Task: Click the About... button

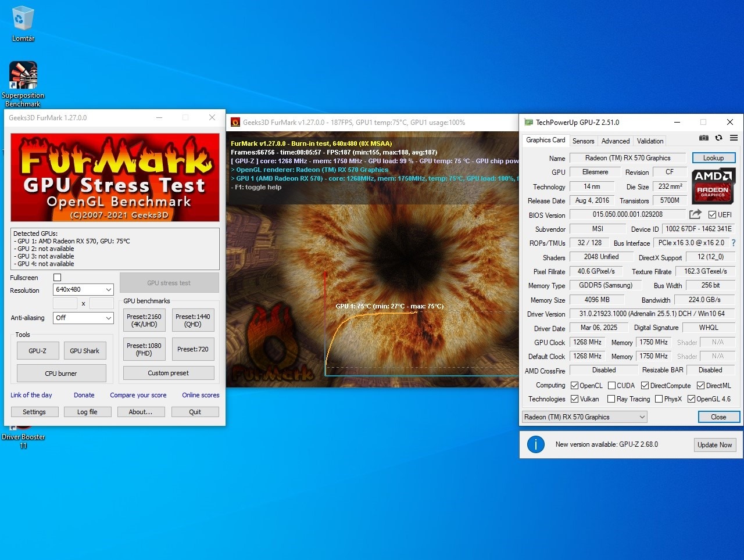Action: [141, 412]
